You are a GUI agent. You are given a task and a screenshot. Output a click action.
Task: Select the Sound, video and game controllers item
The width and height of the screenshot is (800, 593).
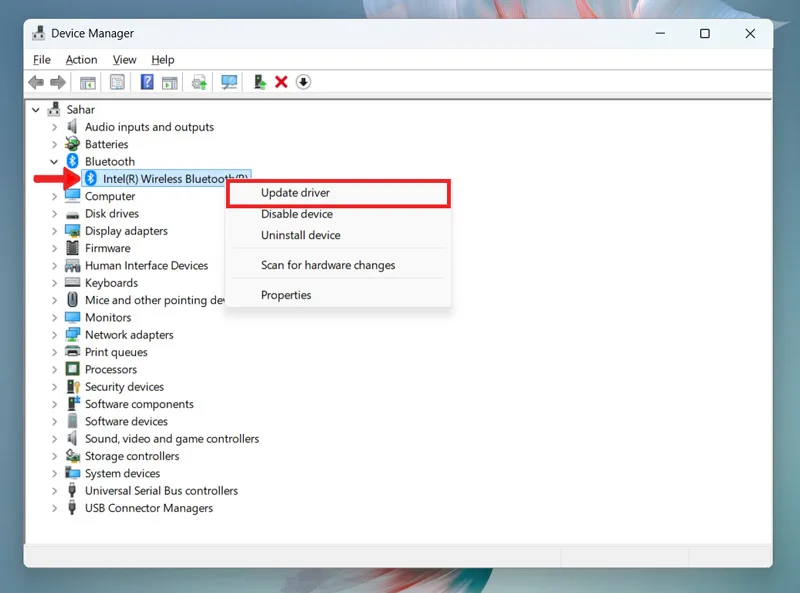click(172, 439)
